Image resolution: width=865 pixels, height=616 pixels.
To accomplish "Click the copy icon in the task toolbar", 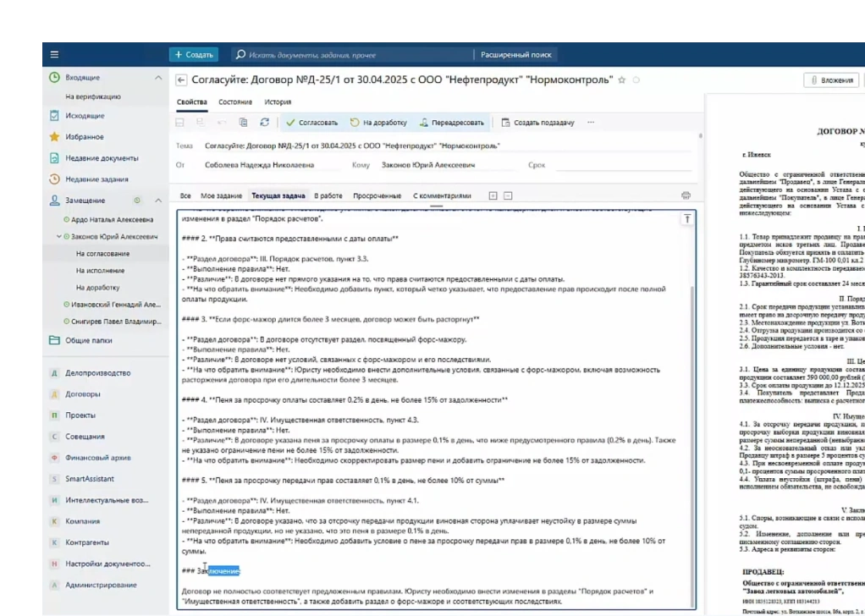I will point(243,123).
